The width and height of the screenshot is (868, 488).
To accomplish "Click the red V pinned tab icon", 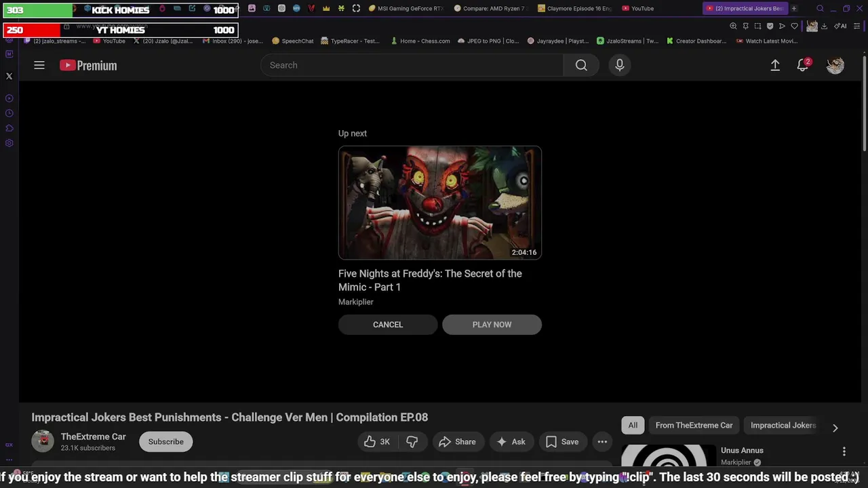I will click(x=311, y=8).
